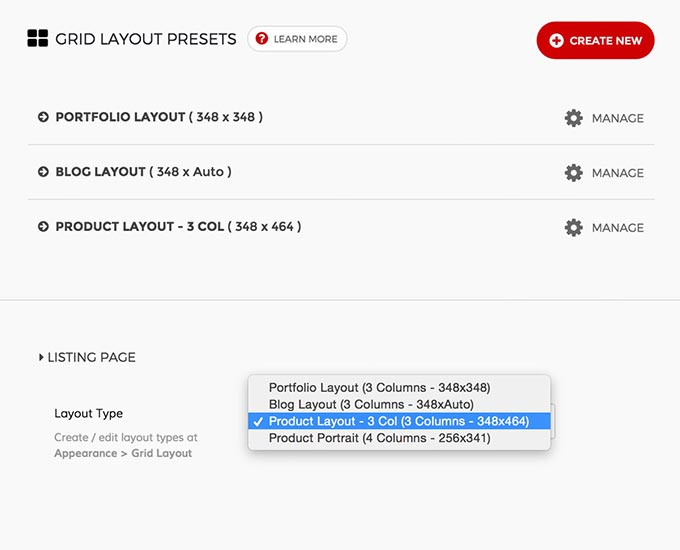Select the PRODUCT LAYOUT - 3 COL ( 348 x 464 ) title

pyautogui.click(x=178, y=226)
